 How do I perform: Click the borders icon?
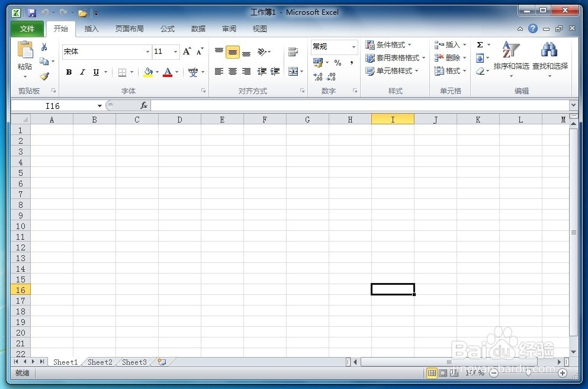[122, 72]
